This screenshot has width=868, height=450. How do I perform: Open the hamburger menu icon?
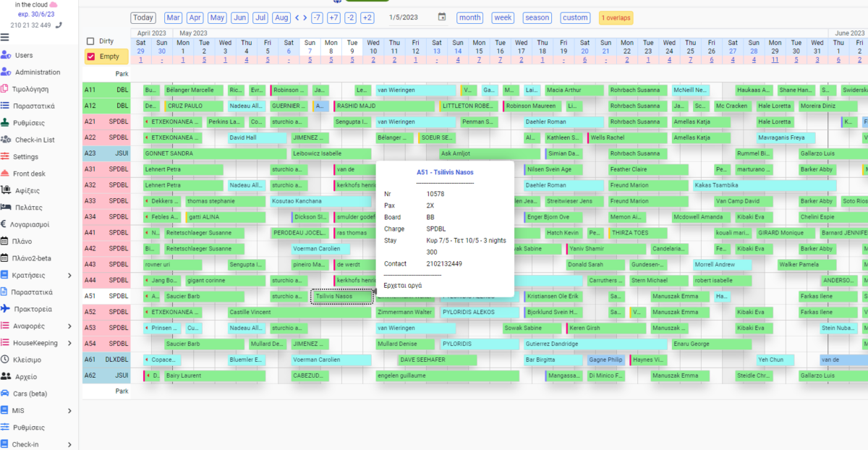5,38
